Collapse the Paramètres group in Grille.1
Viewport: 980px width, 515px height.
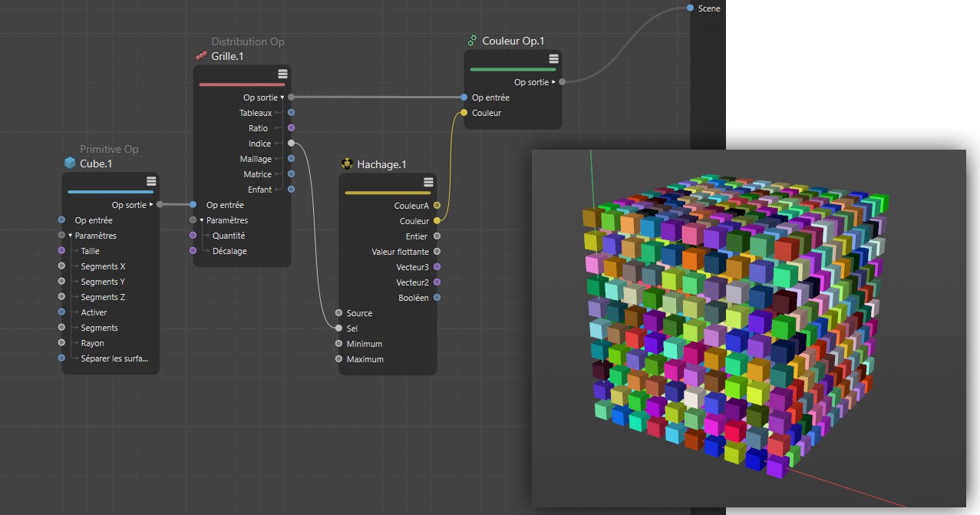pos(202,220)
